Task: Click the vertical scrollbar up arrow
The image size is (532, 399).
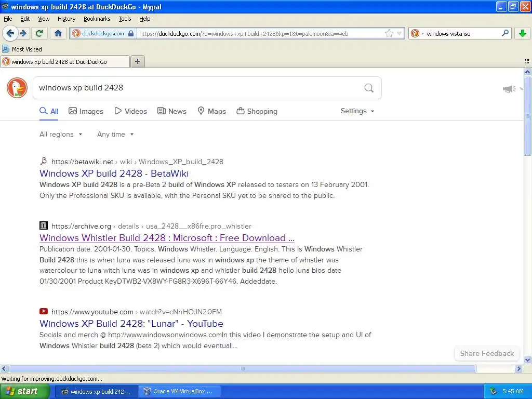Action: (x=527, y=72)
